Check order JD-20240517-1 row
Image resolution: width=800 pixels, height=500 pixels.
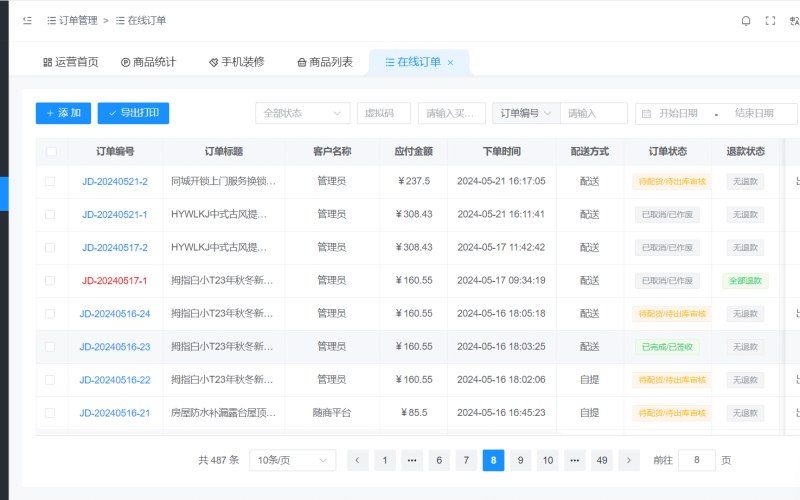(50, 281)
